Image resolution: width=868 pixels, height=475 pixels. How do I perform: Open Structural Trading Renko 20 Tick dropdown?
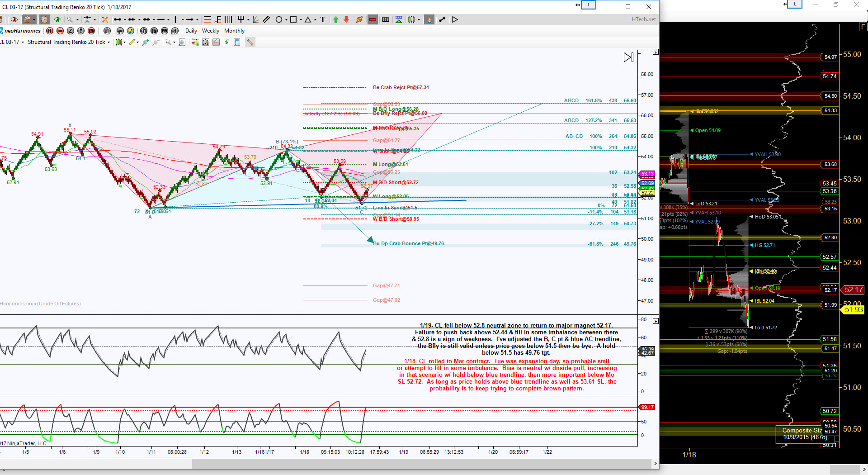69,42
